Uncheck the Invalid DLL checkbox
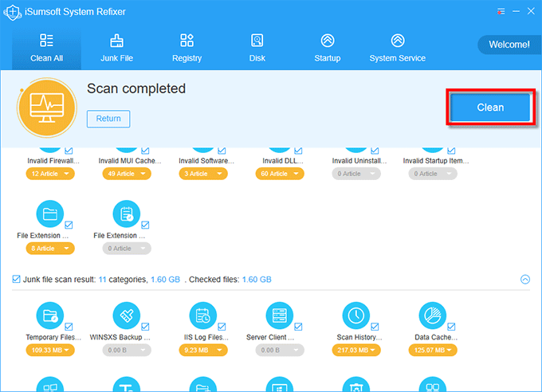This screenshot has height=392, width=542. tap(298, 151)
